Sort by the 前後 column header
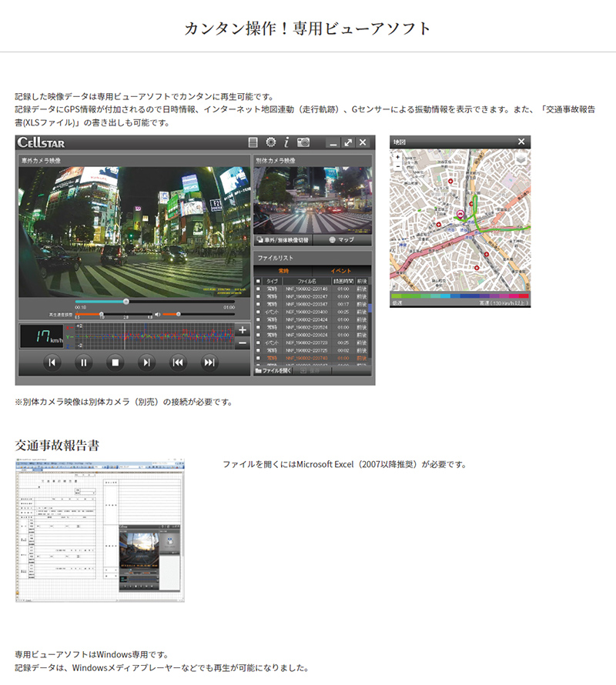This screenshot has width=616, height=685. point(362,282)
